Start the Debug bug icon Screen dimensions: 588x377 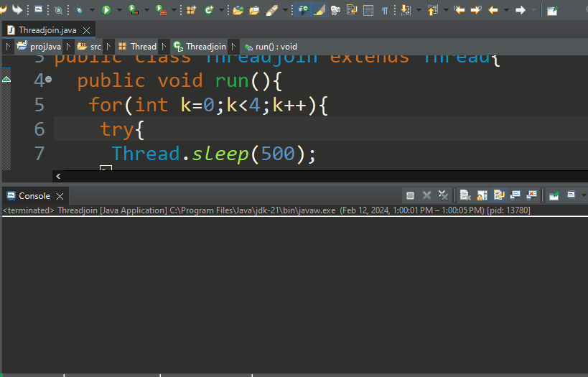[79, 10]
